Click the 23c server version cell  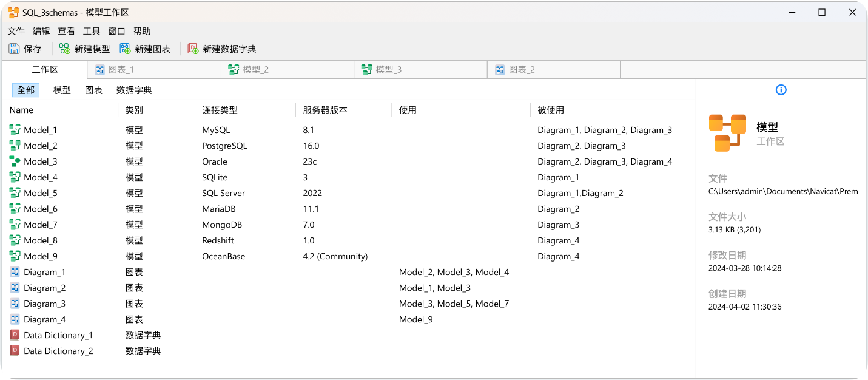[x=310, y=161]
